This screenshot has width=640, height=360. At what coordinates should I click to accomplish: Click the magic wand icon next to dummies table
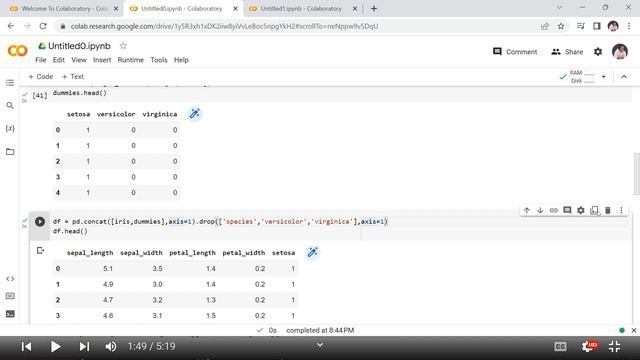pos(195,114)
